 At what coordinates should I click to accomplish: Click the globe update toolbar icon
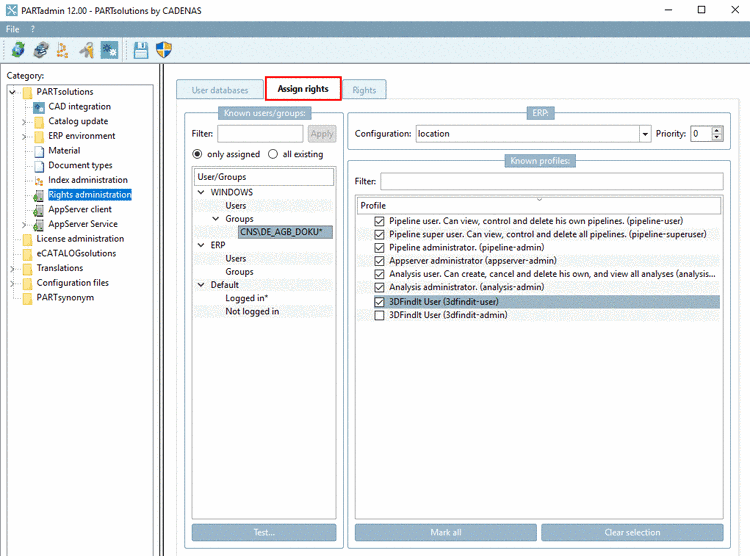pyautogui.click(x=18, y=49)
